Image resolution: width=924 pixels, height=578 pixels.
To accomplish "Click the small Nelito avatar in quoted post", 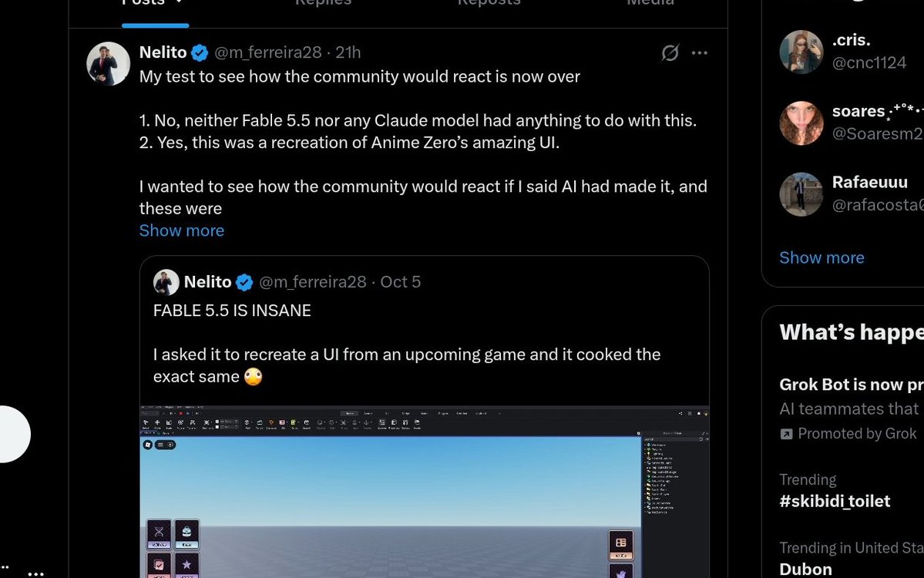I will tap(166, 282).
